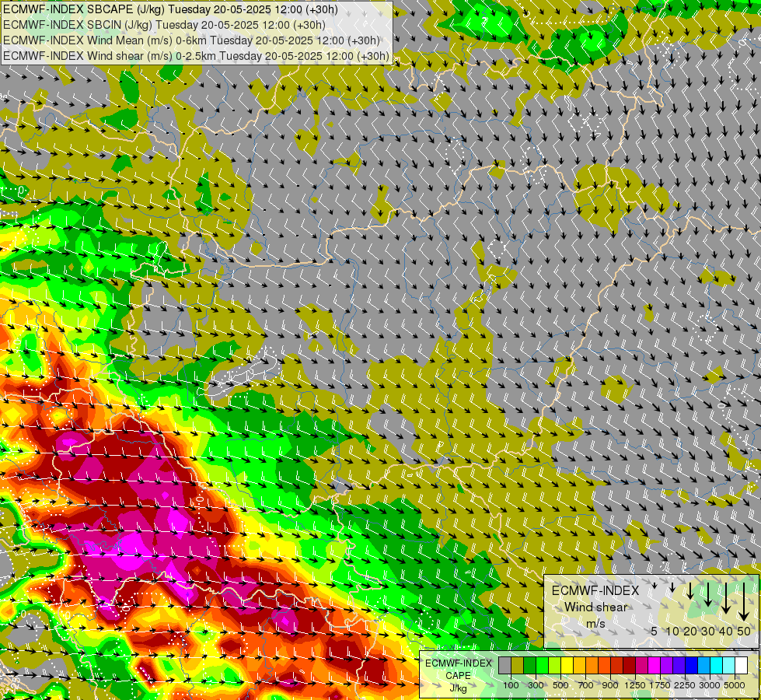
Task: Select the wind shear arrow above 30
Action: (708, 594)
